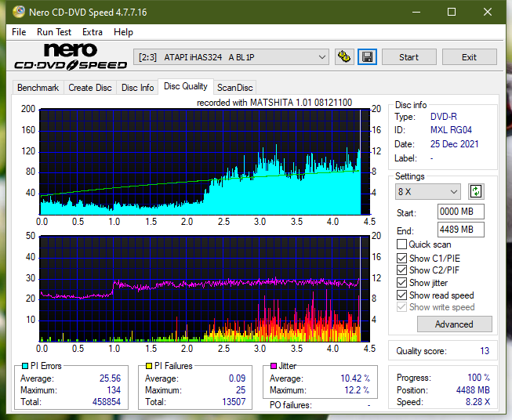The width and height of the screenshot is (512, 420).
Task: Close the Nero CD-DVD Speed window
Action: pos(488,12)
